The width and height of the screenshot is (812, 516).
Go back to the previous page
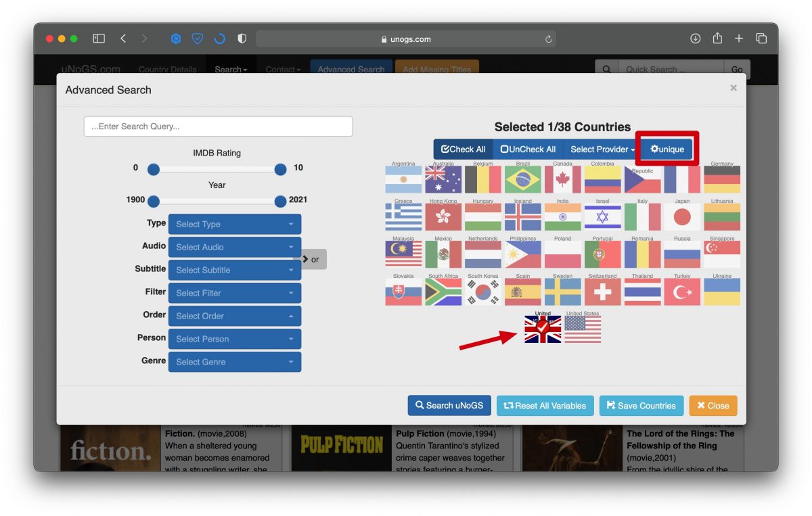(123, 39)
